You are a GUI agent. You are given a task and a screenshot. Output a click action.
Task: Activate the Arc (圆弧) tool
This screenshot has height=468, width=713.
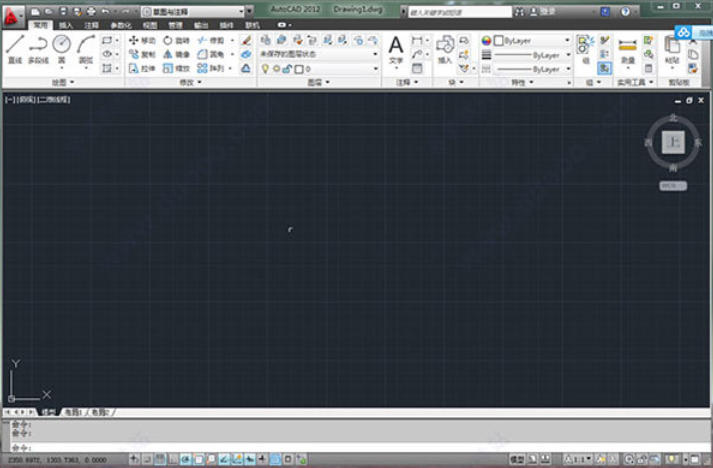point(86,48)
